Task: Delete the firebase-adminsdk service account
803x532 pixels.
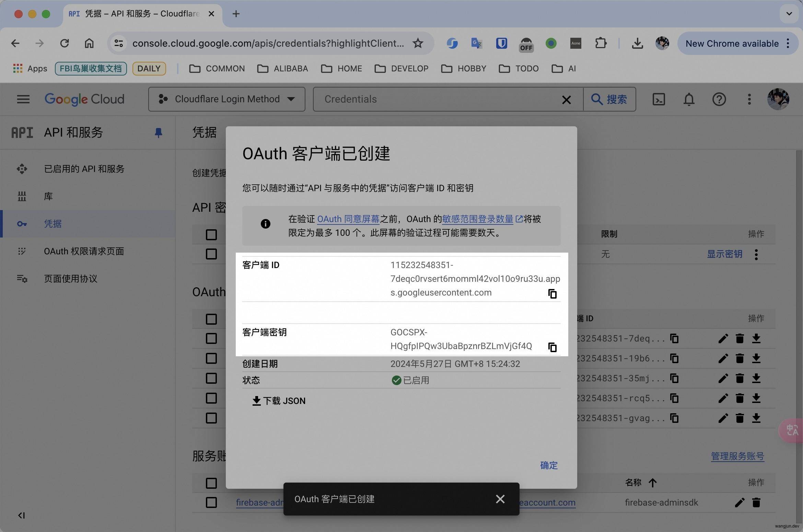Action: [x=756, y=502]
